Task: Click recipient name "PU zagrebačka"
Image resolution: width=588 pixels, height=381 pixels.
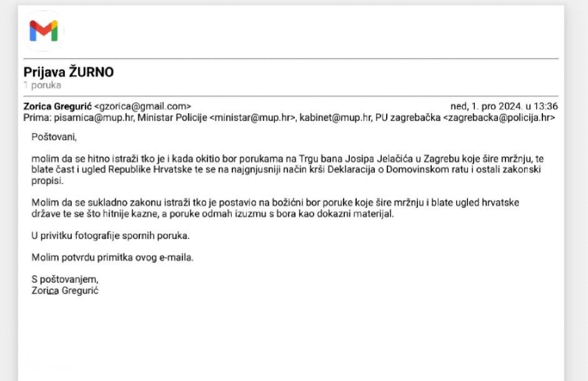Action: click(407, 117)
